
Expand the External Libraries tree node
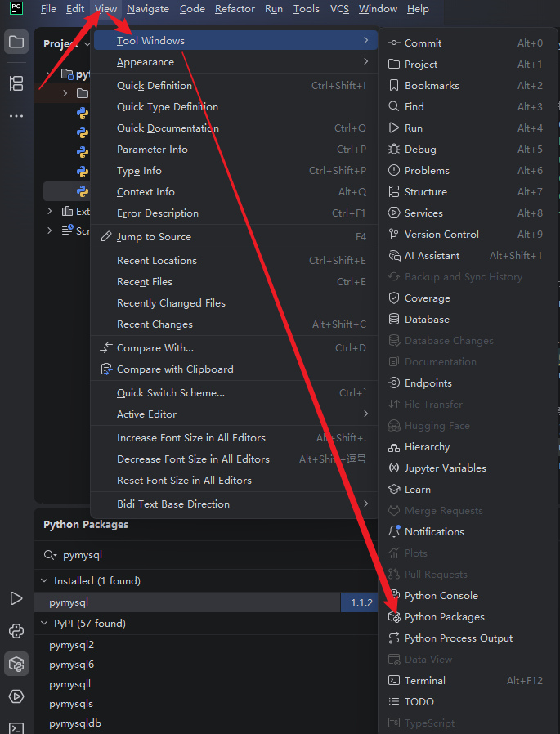click(x=50, y=211)
